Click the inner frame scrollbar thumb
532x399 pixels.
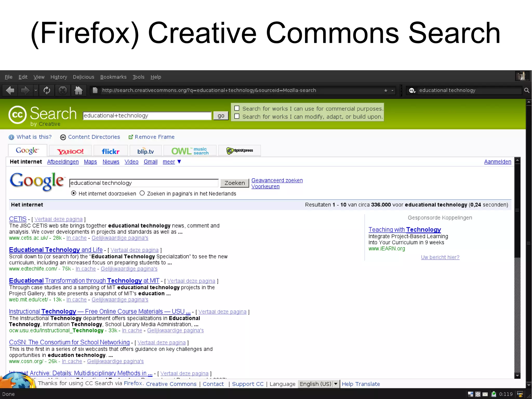point(517,211)
